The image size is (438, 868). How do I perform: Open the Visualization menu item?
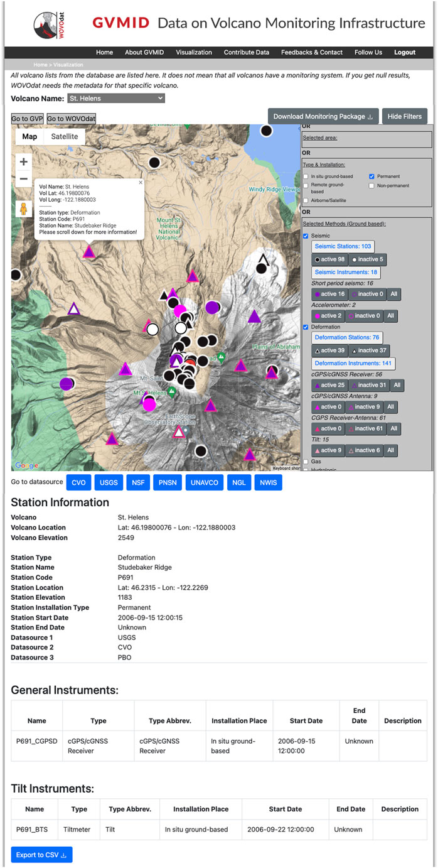tap(194, 53)
